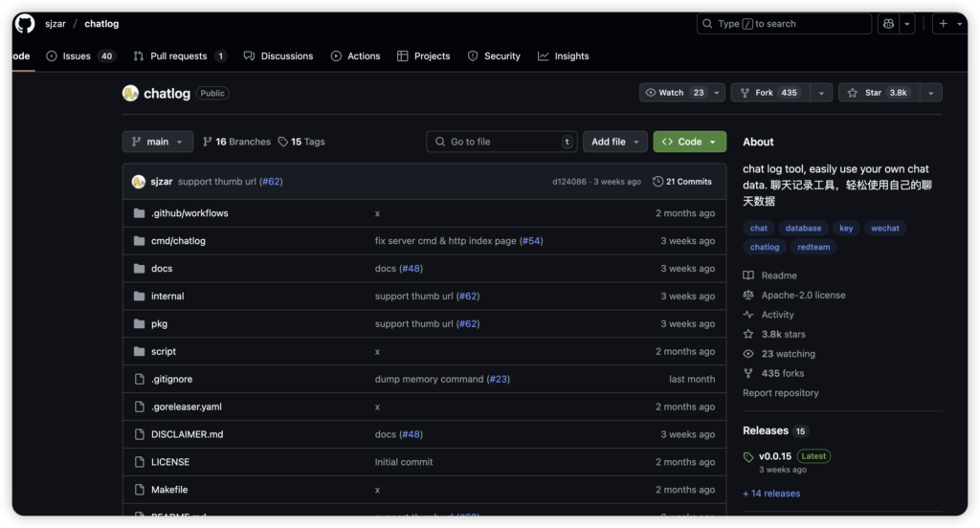Star the chatlog repository
The height and width of the screenshot is (528, 980).
pyautogui.click(x=879, y=93)
